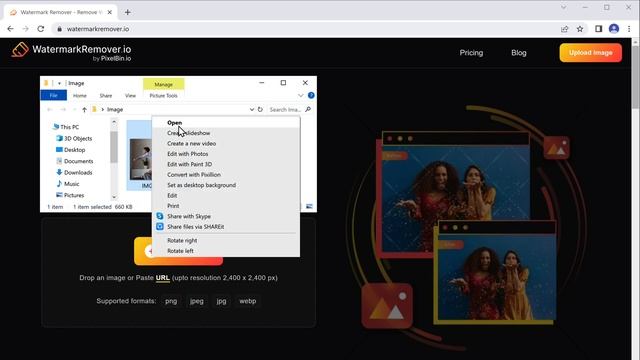This screenshot has width=640, height=360.
Task: Click the share page icon in address bar
Action: coord(564,29)
